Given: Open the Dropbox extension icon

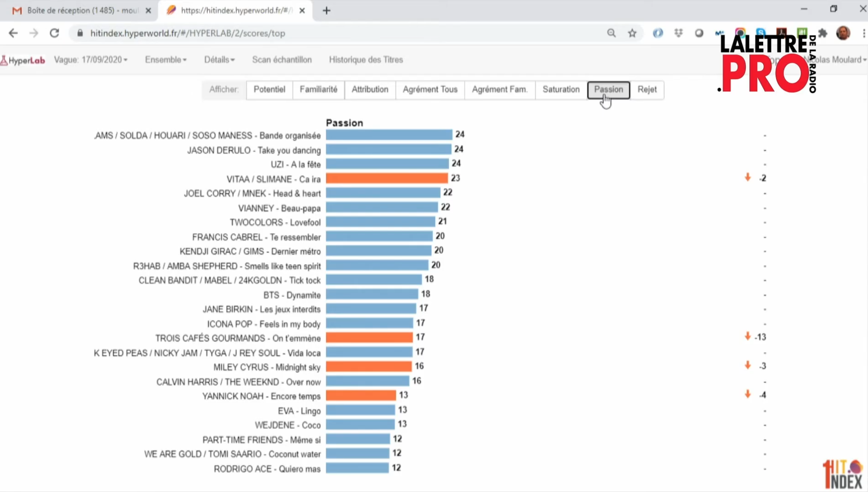Looking at the screenshot, I should coord(678,33).
